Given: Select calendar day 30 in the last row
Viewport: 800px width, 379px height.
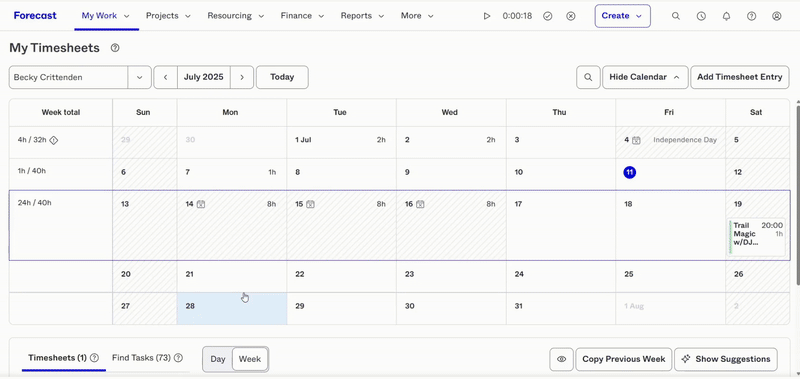Looking at the screenshot, I should click(x=451, y=309).
